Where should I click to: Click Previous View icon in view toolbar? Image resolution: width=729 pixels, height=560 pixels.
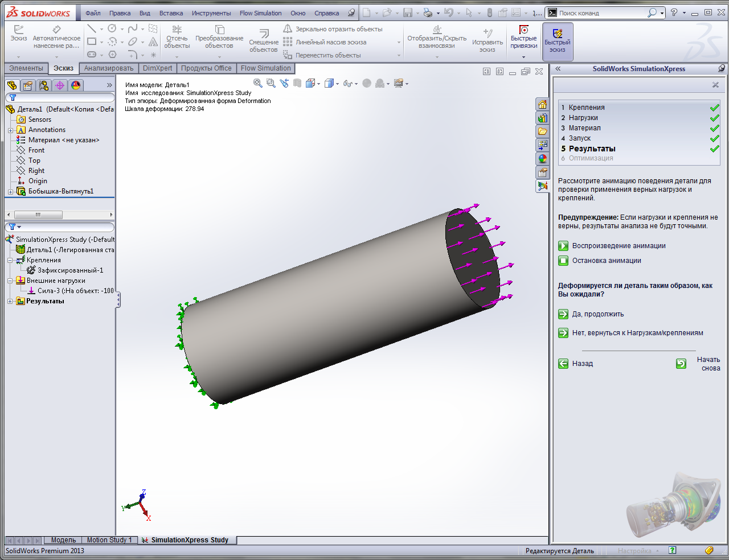click(284, 83)
